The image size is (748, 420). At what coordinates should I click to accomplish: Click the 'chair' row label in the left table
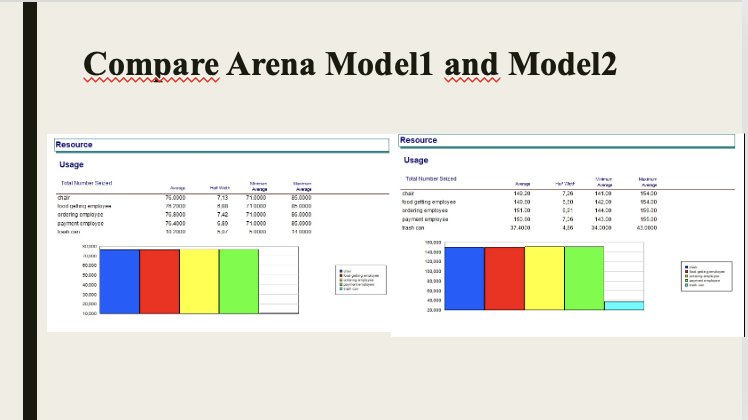coord(63,198)
